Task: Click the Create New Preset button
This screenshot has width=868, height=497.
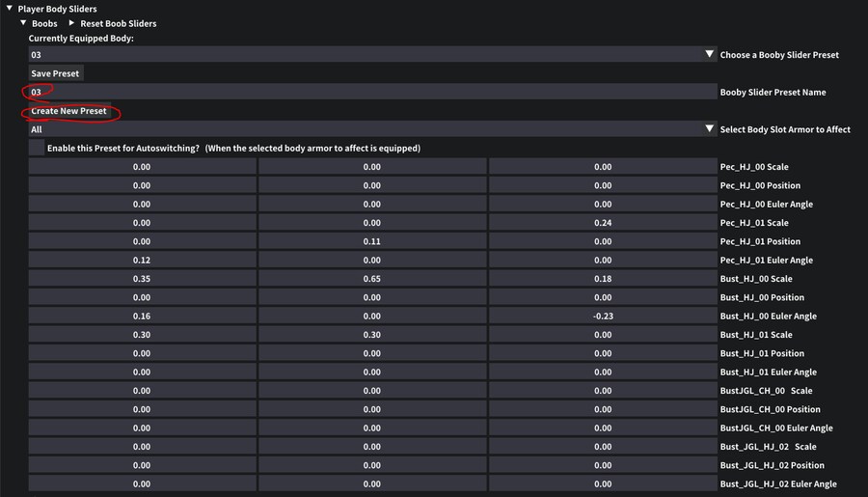Action: click(68, 111)
